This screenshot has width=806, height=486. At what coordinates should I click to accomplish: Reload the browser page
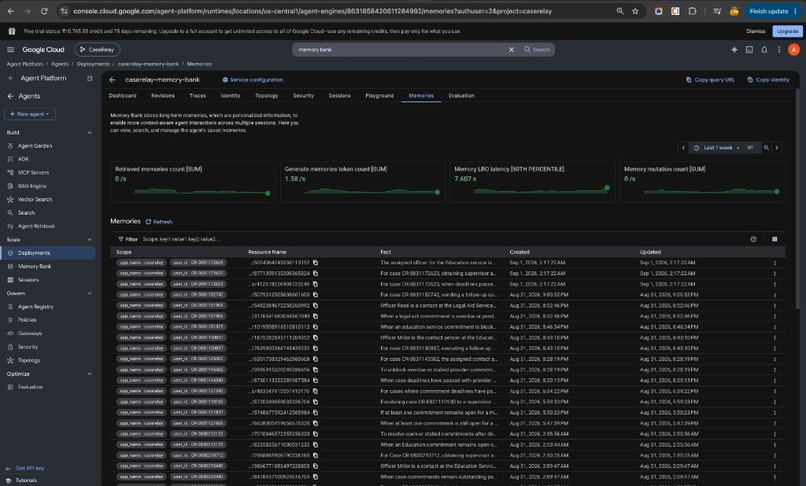click(44, 11)
